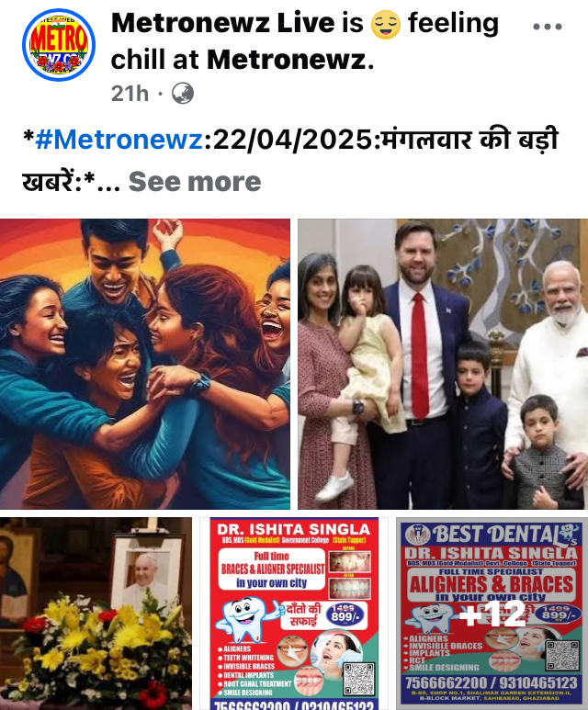The image size is (588, 710).
Task: Show the +12 more photos
Action: [x=492, y=614]
